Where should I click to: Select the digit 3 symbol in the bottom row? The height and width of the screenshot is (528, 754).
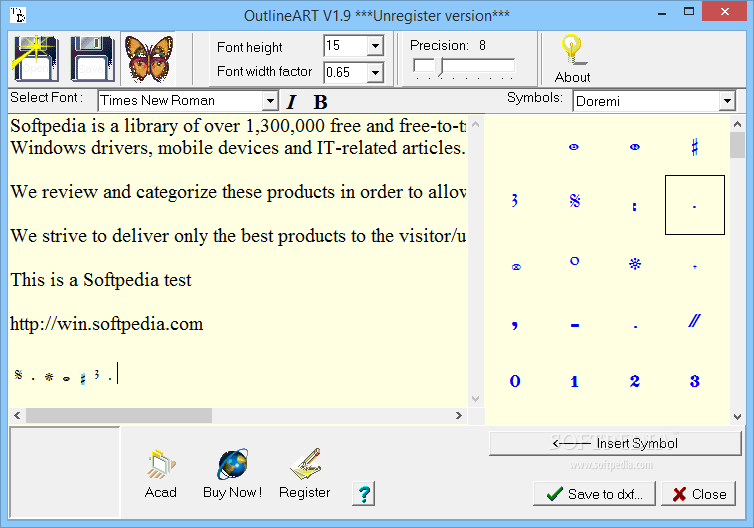pyautogui.click(x=694, y=381)
